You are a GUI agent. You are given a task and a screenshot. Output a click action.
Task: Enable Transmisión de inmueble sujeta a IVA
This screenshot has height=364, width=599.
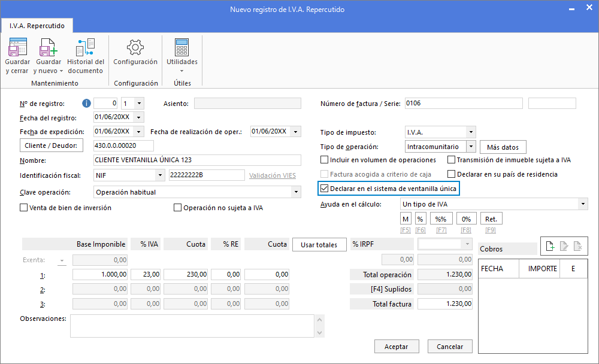click(x=451, y=160)
